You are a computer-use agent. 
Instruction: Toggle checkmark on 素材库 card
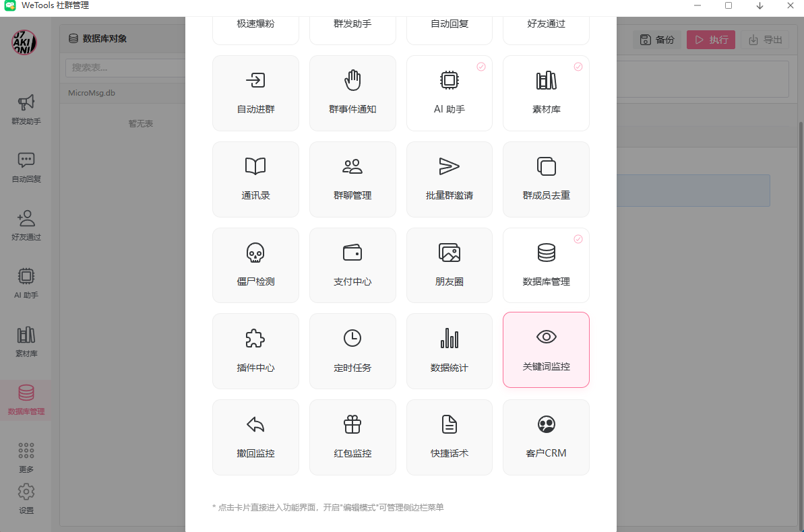pyautogui.click(x=578, y=67)
